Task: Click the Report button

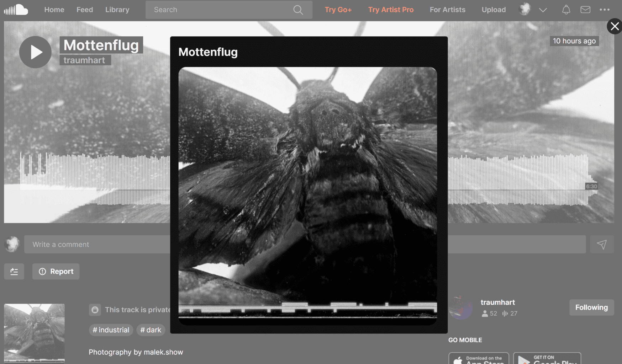Action: (x=56, y=272)
